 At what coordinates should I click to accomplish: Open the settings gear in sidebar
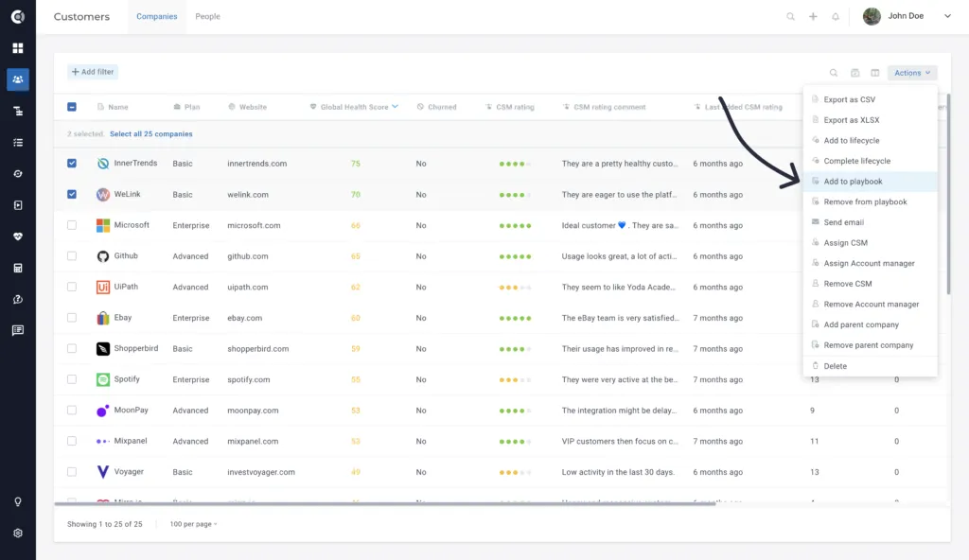(x=18, y=534)
